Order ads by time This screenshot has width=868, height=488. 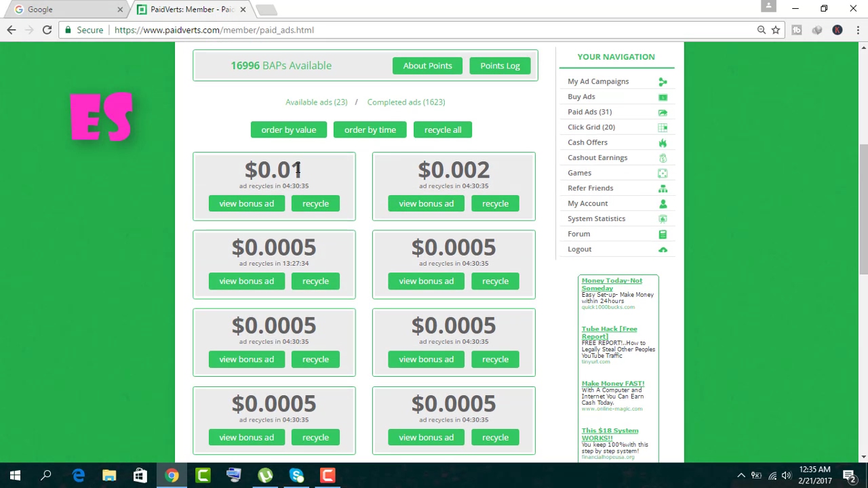(370, 129)
